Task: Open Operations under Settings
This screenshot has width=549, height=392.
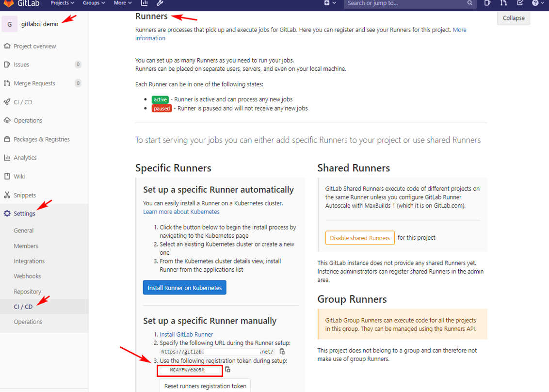Action: point(28,322)
